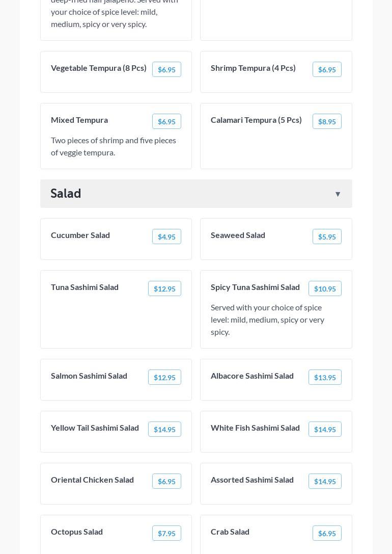The height and width of the screenshot is (554, 392).
Task: Click the Cucumber Salad $4.95 price
Action: pyautogui.click(x=166, y=237)
